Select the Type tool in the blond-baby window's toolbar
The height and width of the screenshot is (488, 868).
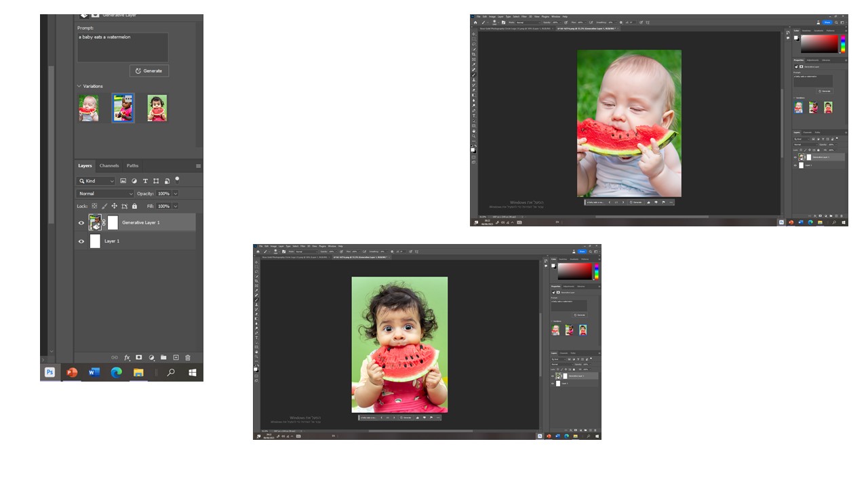click(474, 116)
